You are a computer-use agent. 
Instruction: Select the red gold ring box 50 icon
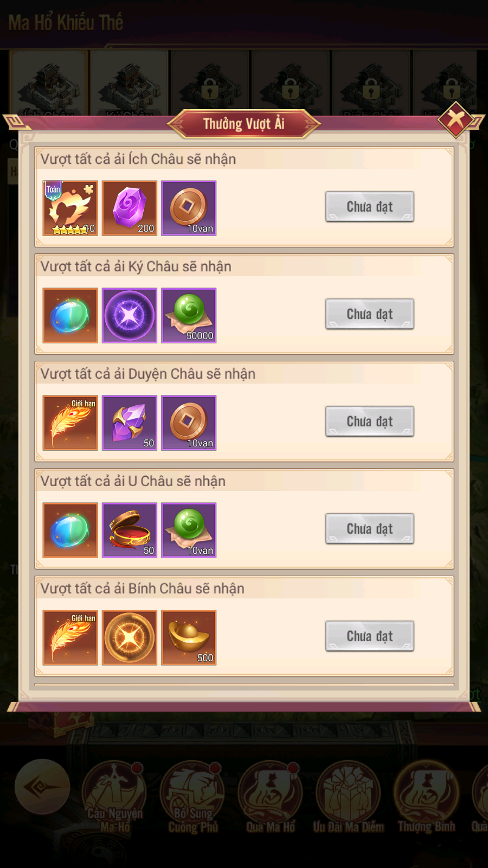[130, 530]
